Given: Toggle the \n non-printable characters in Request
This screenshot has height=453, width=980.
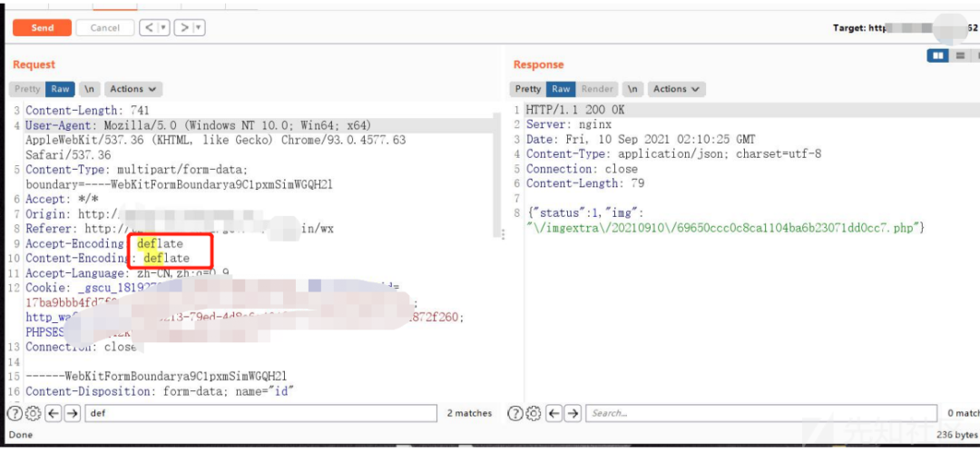Looking at the screenshot, I should [89, 89].
